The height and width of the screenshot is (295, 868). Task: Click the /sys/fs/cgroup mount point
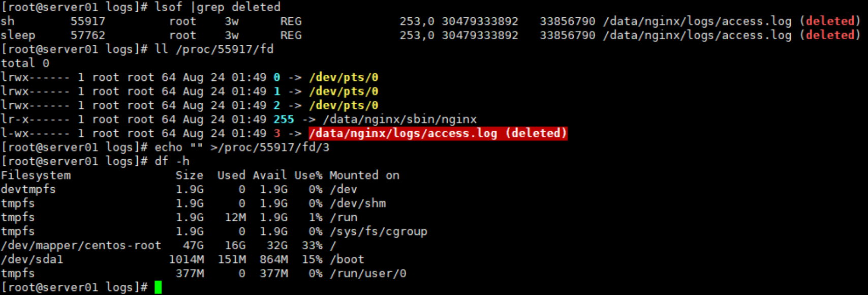pos(379,231)
